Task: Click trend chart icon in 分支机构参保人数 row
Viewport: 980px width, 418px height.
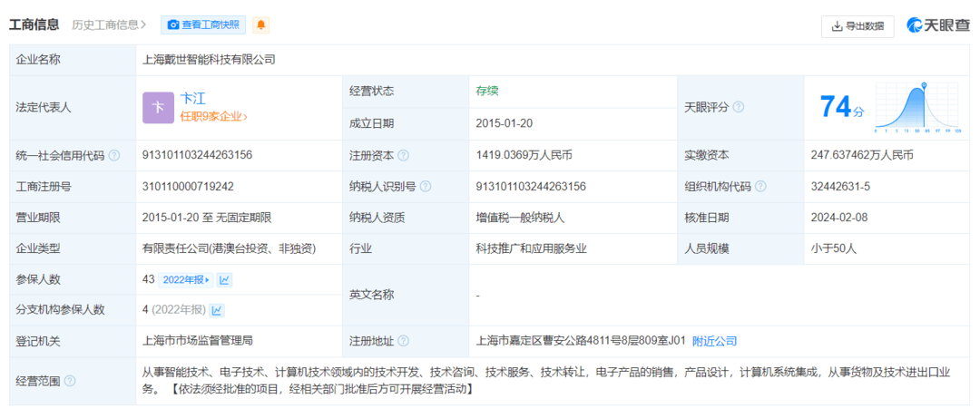Action: [217, 310]
